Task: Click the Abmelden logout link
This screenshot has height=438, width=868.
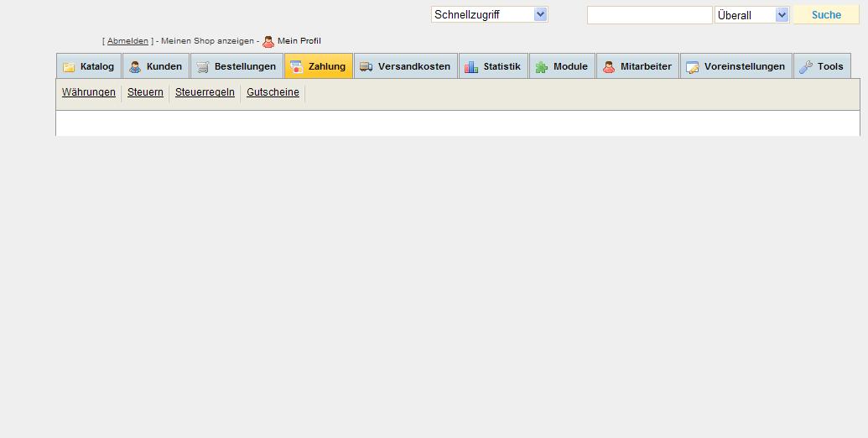Action: pos(127,41)
